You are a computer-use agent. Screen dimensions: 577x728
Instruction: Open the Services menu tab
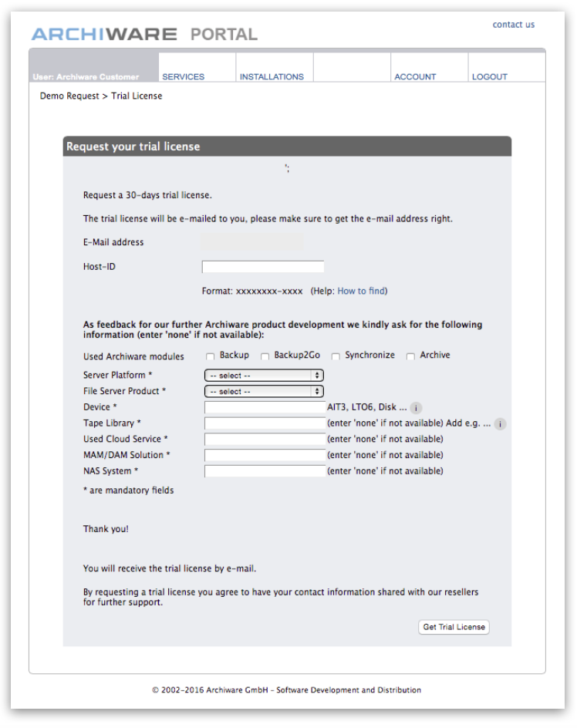(x=184, y=76)
